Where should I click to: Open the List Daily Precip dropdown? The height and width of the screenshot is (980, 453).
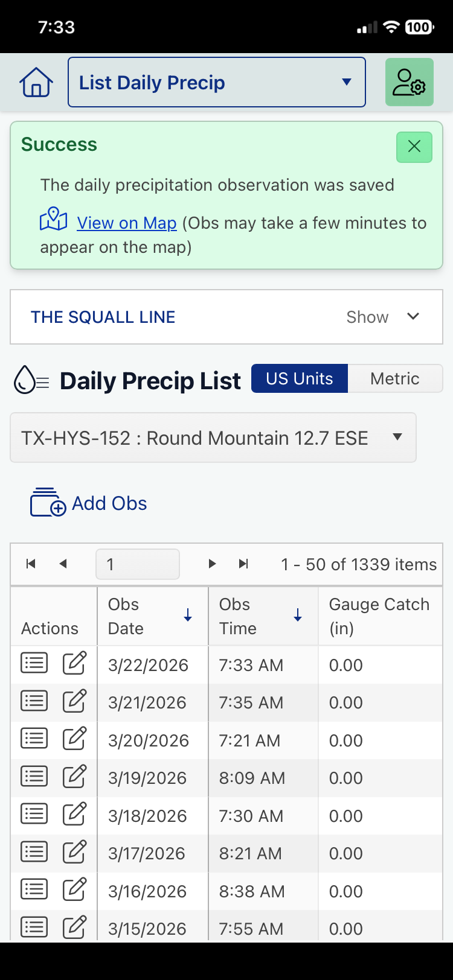(x=216, y=83)
